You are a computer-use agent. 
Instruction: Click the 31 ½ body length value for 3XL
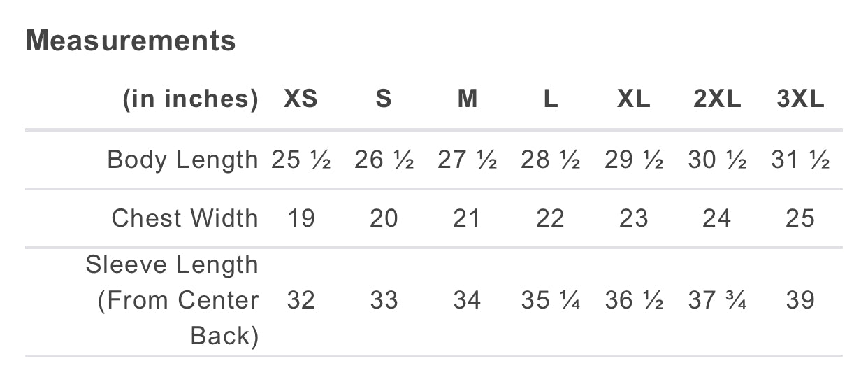click(800, 160)
